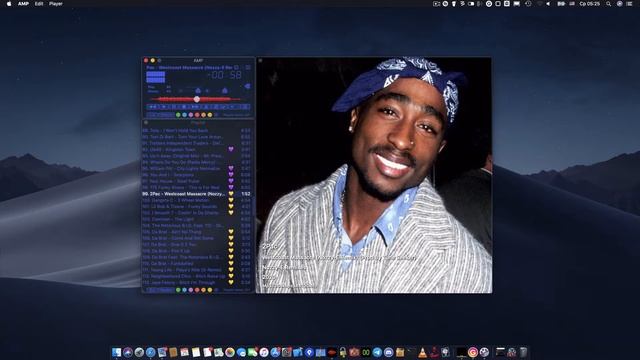Screen dimensions: 640x360
Task: Click the album cover photo window
Action: pyautogui.click(x=374, y=175)
